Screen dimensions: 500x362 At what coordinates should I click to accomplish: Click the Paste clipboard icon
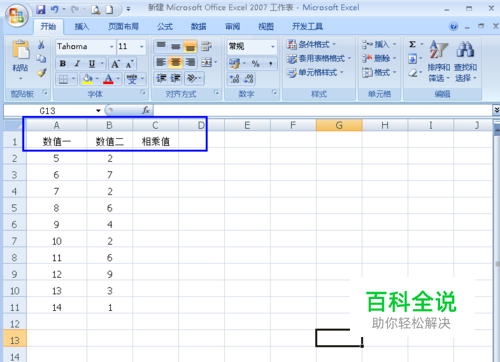click(x=21, y=50)
